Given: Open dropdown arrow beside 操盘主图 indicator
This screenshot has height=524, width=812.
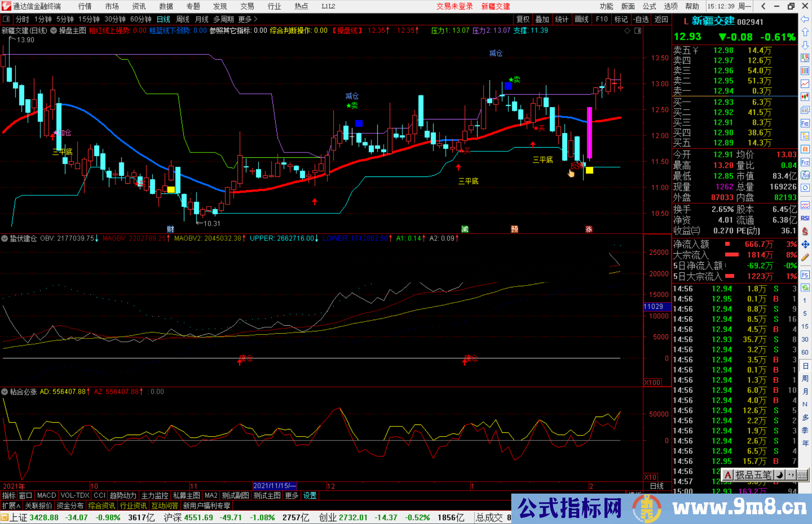Looking at the screenshot, I should 54,31.
